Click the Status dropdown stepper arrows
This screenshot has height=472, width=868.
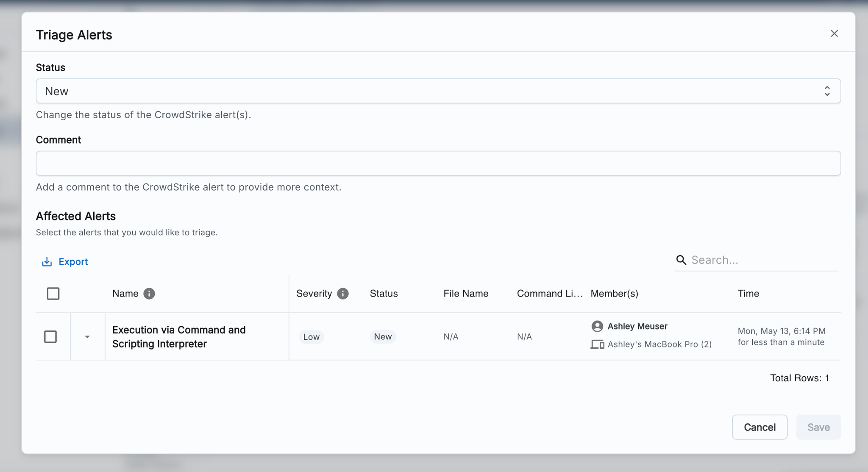point(827,91)
